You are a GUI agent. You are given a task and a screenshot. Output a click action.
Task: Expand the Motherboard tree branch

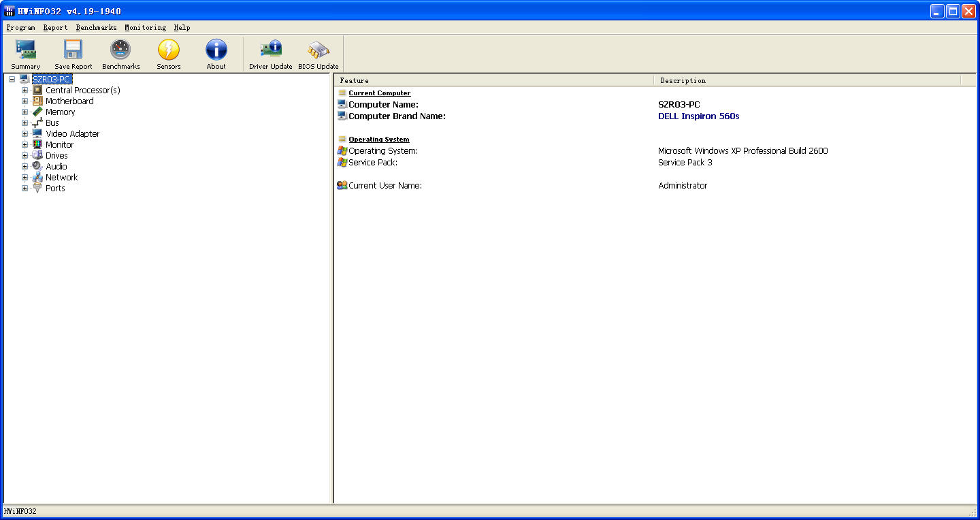(x=25, y=101)
